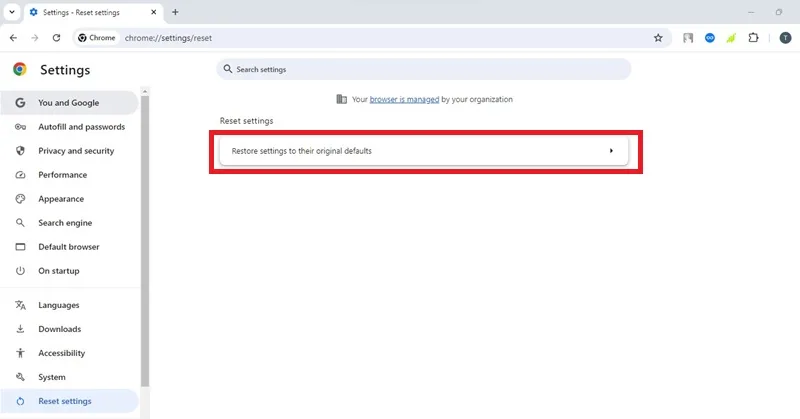Click the arrow on Restore settings row
Screen dimensions: 800x419
click(611, 151)
